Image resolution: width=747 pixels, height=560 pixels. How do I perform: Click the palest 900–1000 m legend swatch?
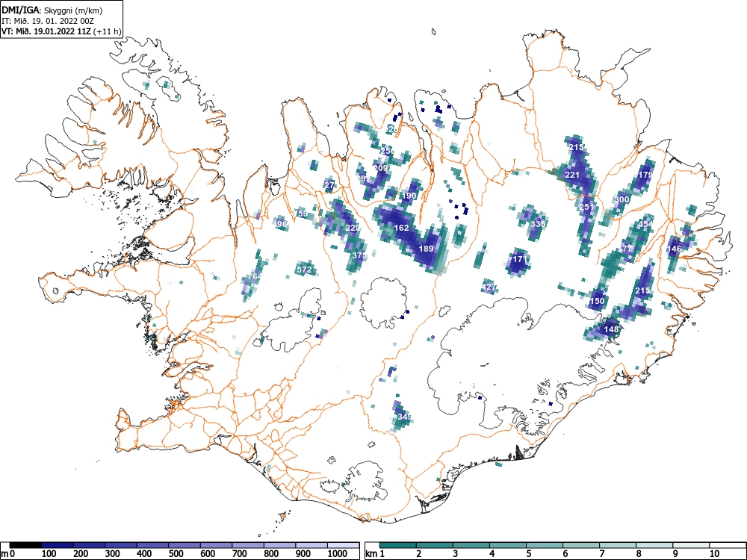pyautogui.click(x=311, y=545)
